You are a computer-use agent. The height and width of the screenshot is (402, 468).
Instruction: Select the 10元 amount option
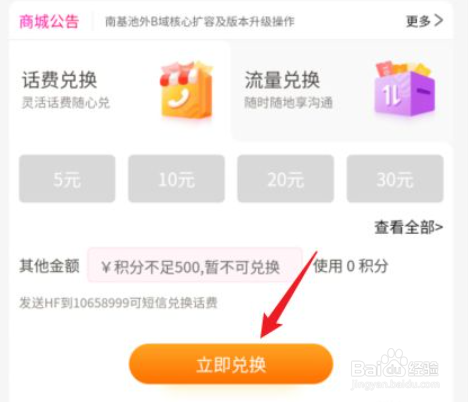pyautogui.click(x=176, y=179)
